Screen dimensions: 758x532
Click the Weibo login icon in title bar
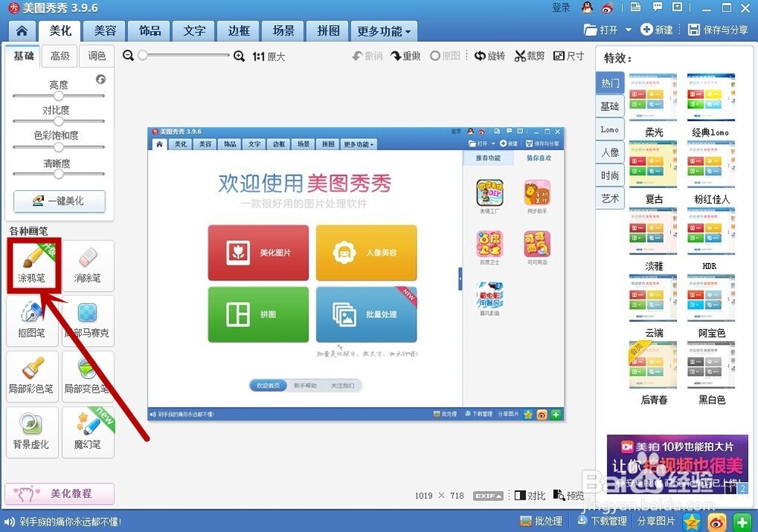(x=607, y=8)
